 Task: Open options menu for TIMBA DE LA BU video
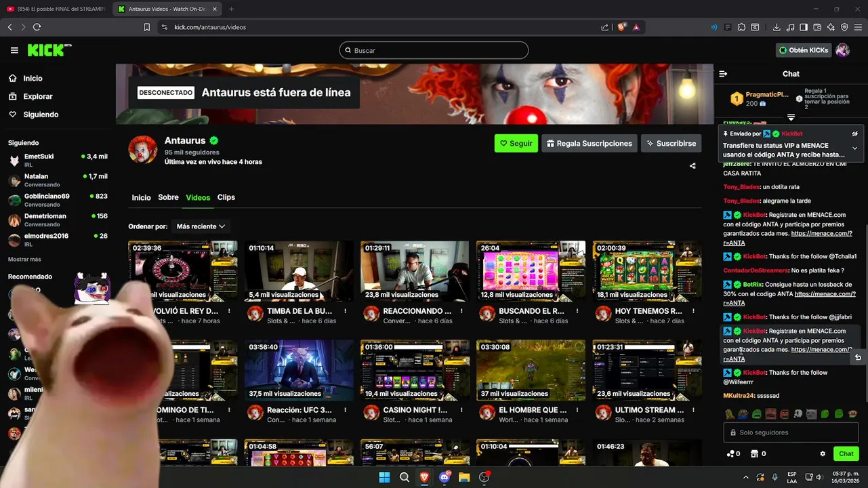[346, 311]
